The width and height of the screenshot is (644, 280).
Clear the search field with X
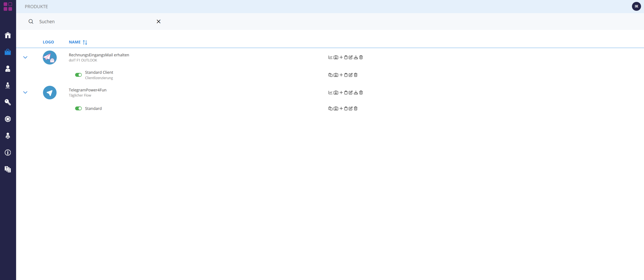pos(158,21)
